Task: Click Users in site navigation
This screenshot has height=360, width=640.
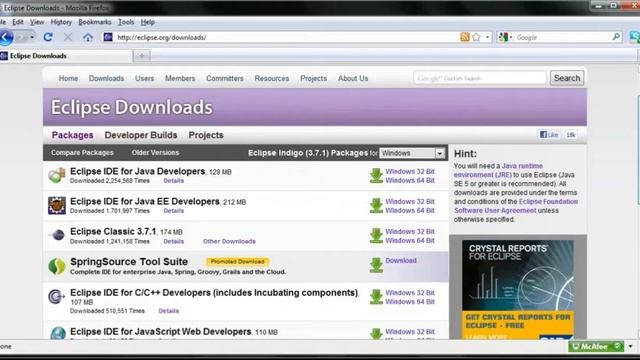Action: (x=144, y=78)
